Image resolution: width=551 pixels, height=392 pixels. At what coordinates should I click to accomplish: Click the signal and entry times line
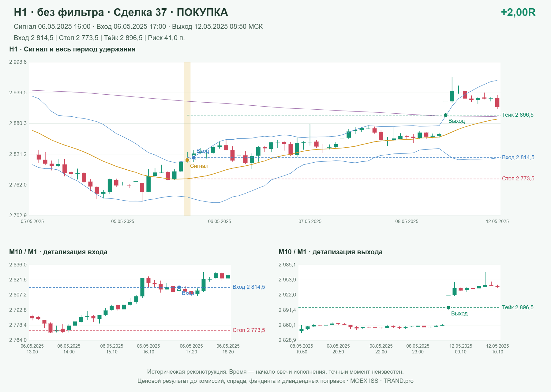tap(138, 27)
